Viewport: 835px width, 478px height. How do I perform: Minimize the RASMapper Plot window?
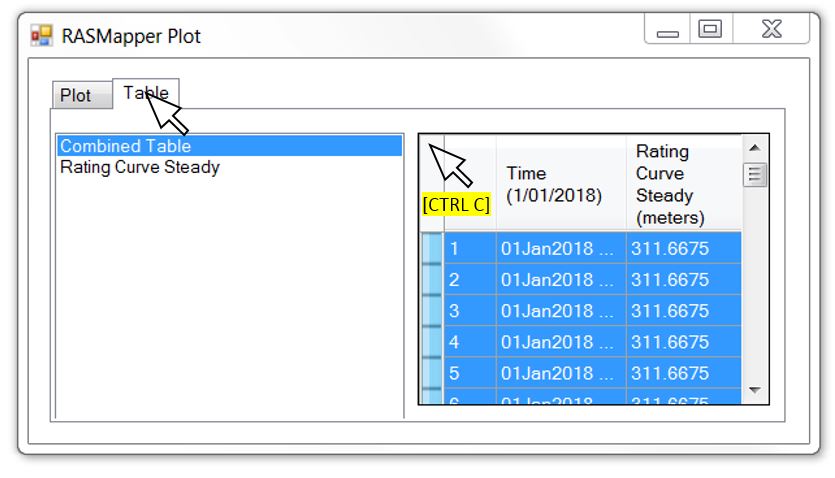pyautogui.click(x=668, y=29)
